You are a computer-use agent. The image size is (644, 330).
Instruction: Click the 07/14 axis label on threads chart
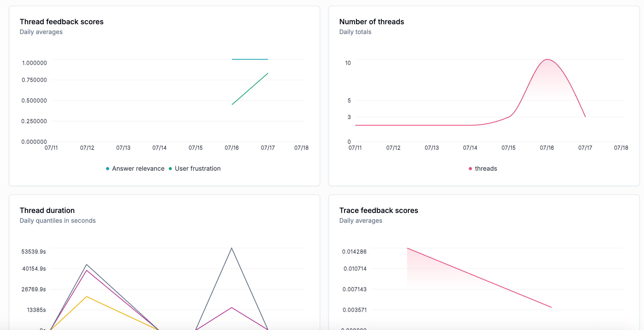point(470,148)
